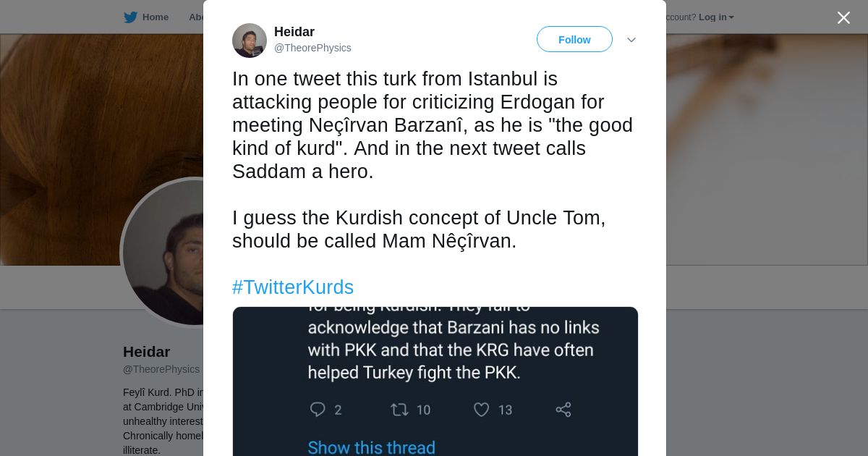The image size is (868, 456).
Task: Click the reply icon in embedded tweet
Action: click(318, 410)
